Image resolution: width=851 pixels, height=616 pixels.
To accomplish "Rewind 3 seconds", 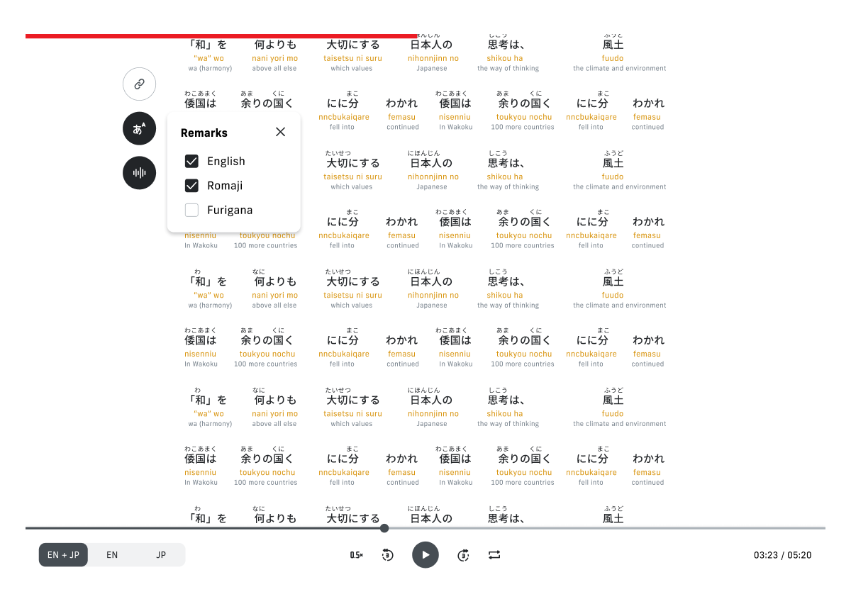I will [387, 555].
